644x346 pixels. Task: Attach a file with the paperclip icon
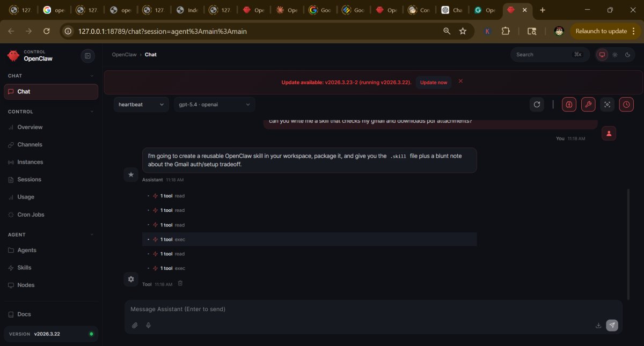tap(135, 325)
